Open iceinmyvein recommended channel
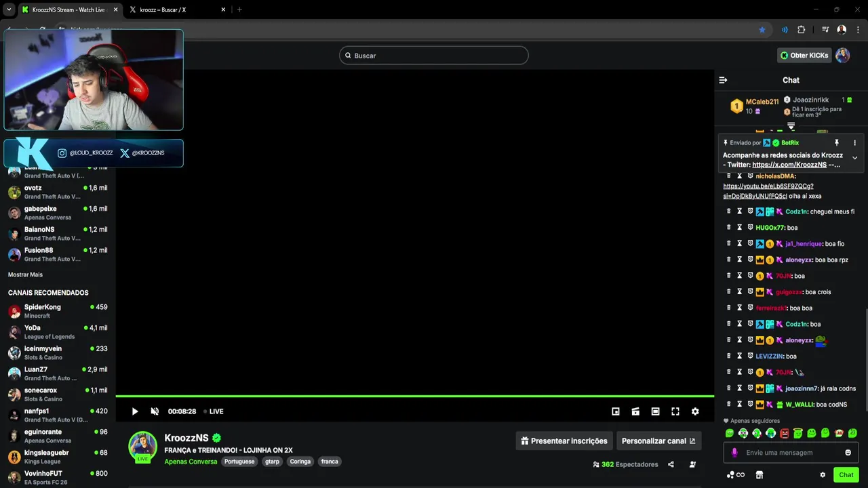The image size is (868, 488). [58, 352]
